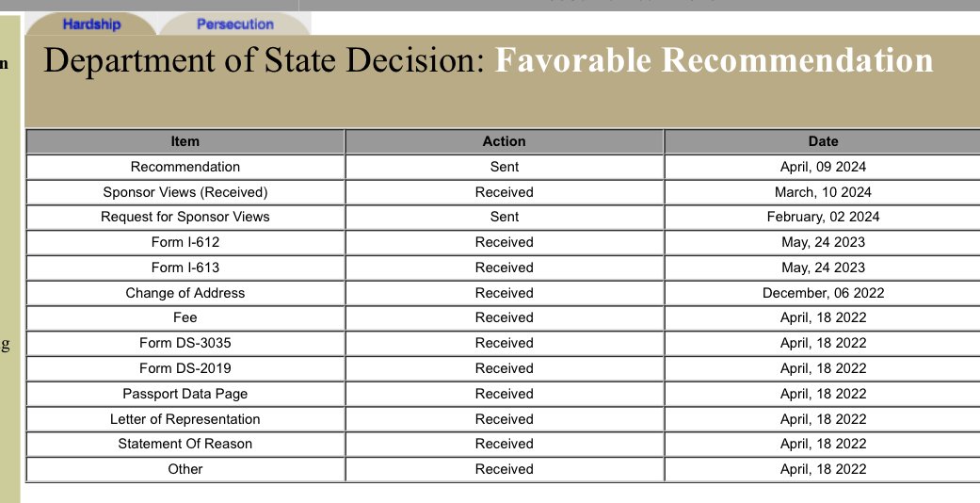Click the Action column header
980x503 pixels.
tap(504, 141)
